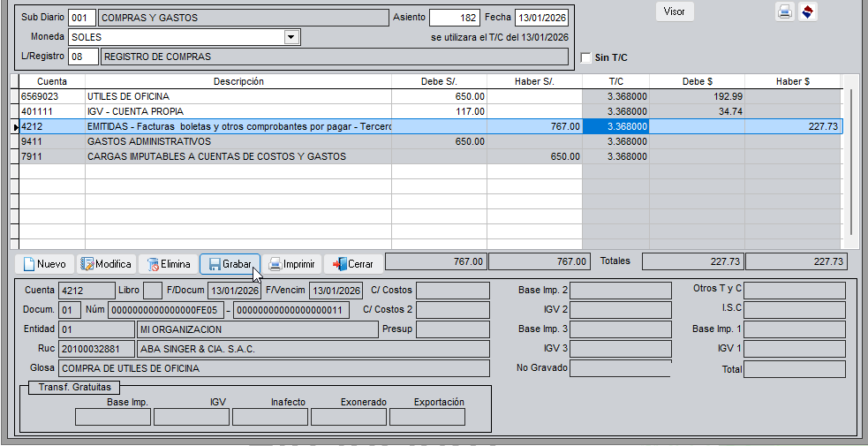Click the Visor button
The image size is (868, 446).
click(675, 11)
